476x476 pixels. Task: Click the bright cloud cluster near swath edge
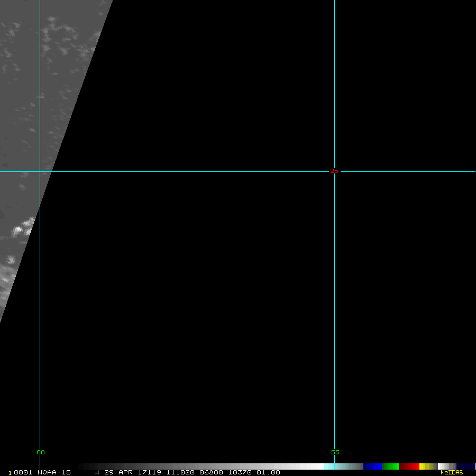tap(21, 229)
